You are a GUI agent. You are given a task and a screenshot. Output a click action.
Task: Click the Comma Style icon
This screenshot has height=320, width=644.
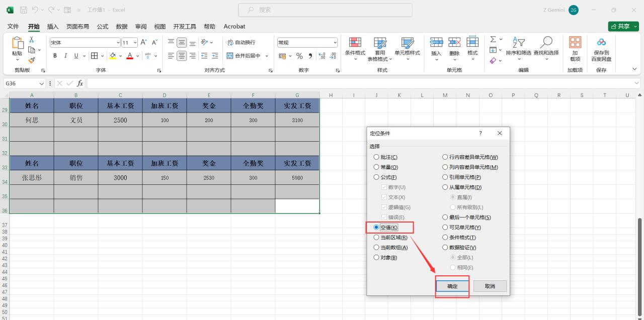coord(310,56)
